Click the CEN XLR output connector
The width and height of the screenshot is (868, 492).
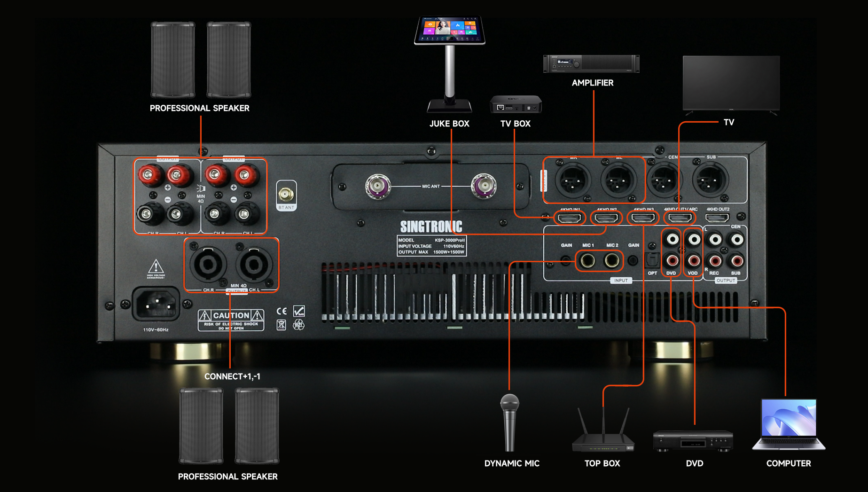[665, 180]
